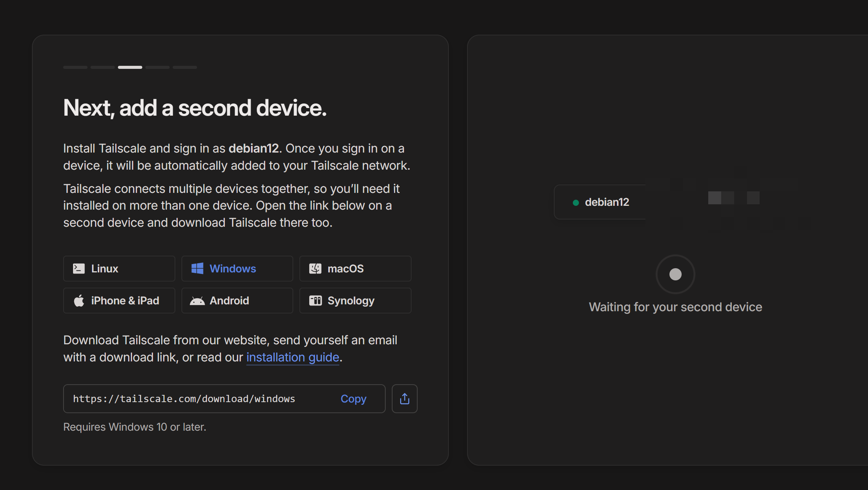Click the bold debian12 in the instructions
The height and width of the screenshot is (490, 868).
tap(254, 148)
